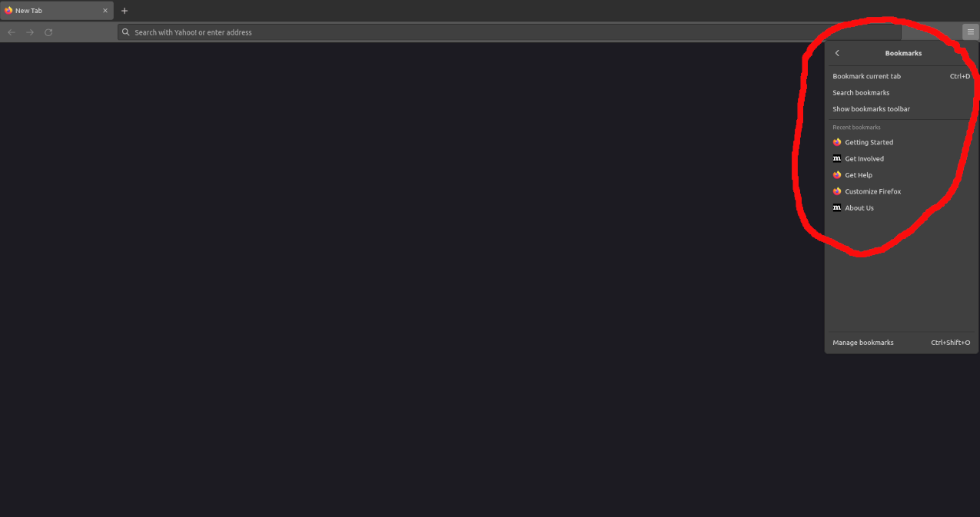Image resolution: width=980 pixels, height=517 pixels.
Task: Click the browser forward navigation arrow
Action: pos(30,32)
